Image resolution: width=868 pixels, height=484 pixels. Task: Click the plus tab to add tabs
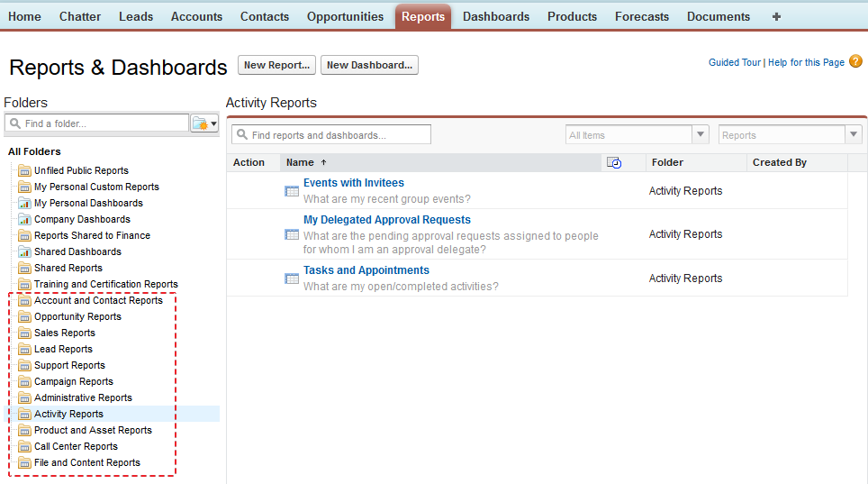[776, 16]
